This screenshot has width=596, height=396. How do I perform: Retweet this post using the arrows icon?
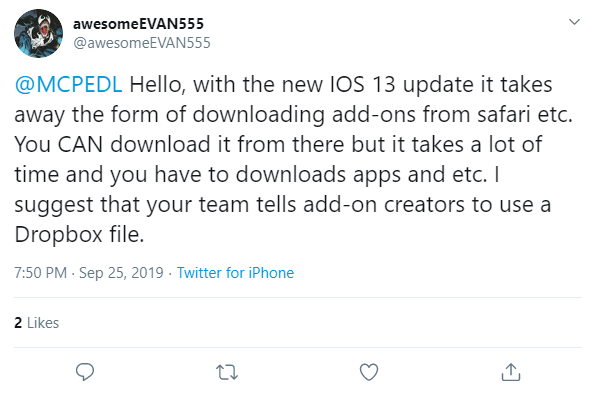227,372
